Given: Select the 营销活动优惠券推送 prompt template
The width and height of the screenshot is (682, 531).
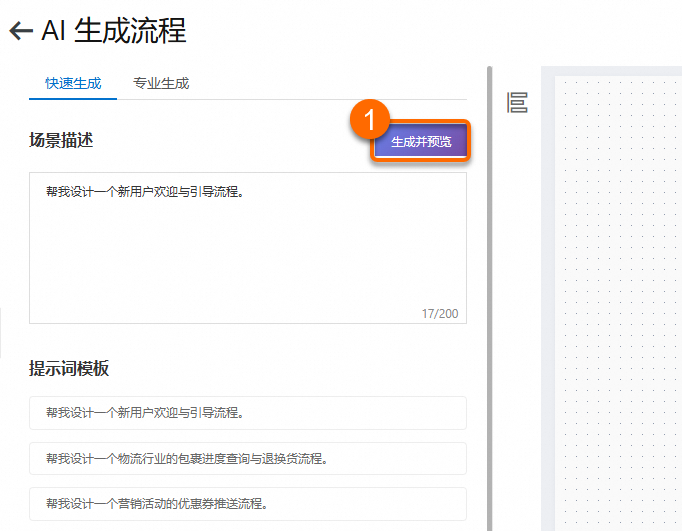Looking at the screenshot, I should click(248, 504).
